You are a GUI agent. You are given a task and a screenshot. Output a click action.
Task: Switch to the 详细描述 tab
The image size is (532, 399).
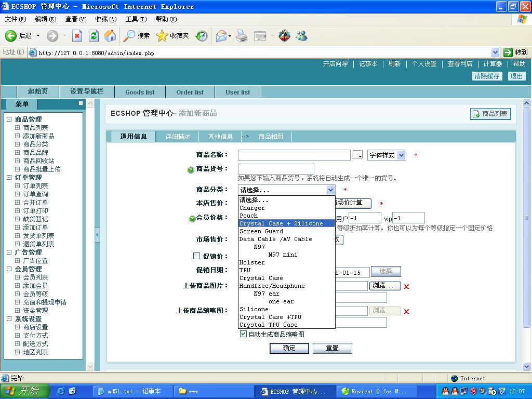178,137
